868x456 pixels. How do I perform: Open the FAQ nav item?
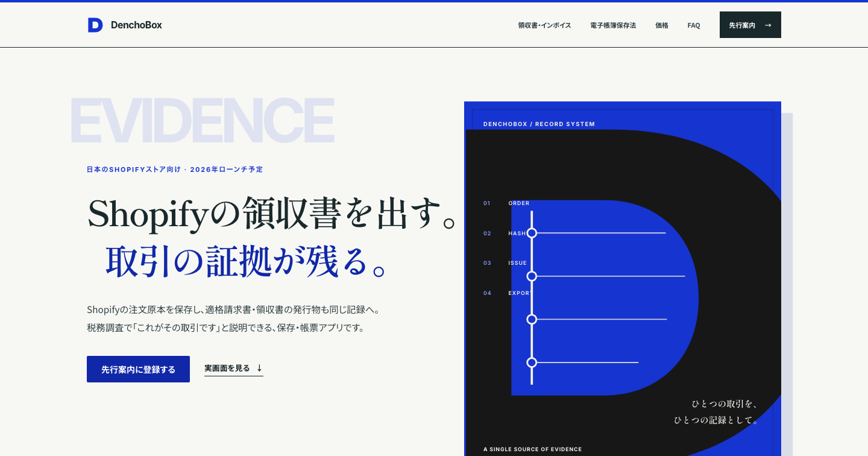694,25
